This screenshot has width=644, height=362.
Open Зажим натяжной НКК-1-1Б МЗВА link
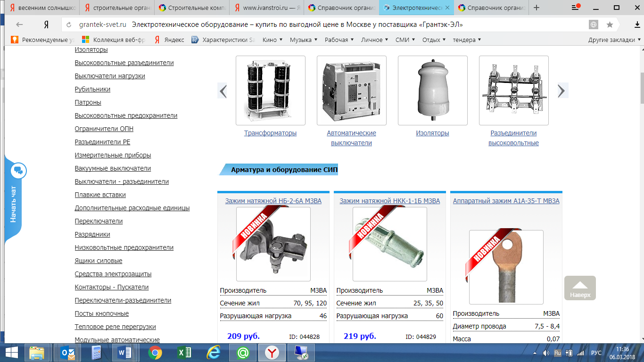[389, 201]
